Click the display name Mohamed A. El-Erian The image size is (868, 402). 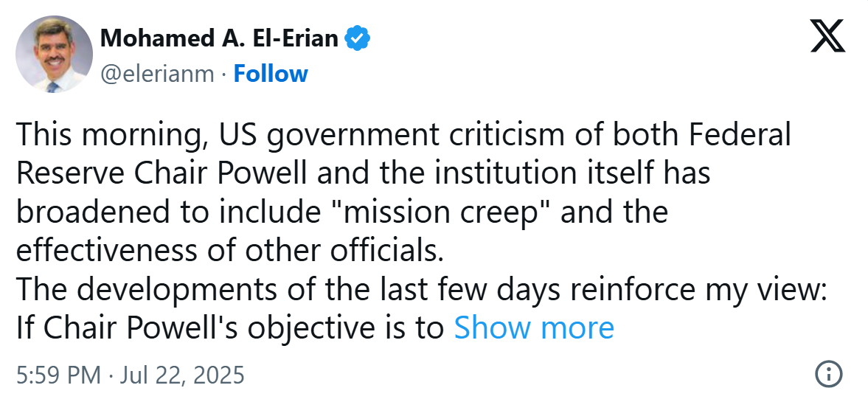[219, 38]
